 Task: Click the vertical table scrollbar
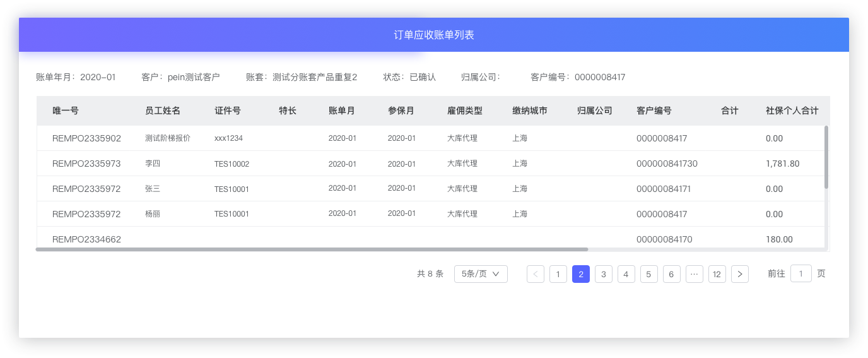pyautogui.click(x=826, y=157)
